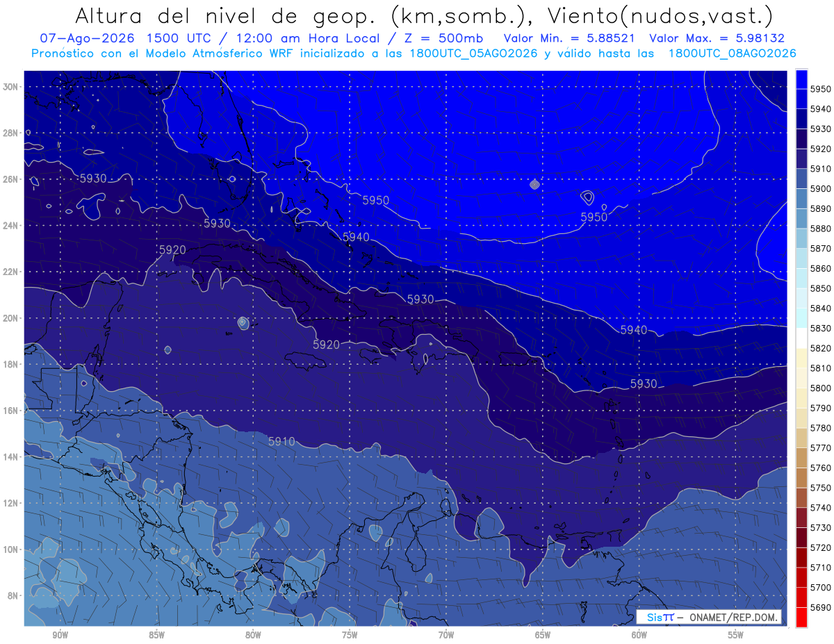
Task: Click the 70W longitude axis label
Action: 446,635
